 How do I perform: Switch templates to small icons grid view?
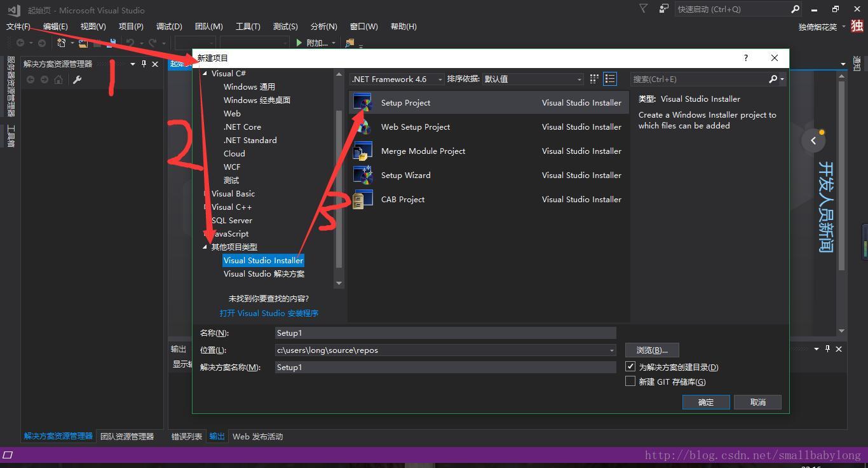pyautogui.click(x=594, y=79)
